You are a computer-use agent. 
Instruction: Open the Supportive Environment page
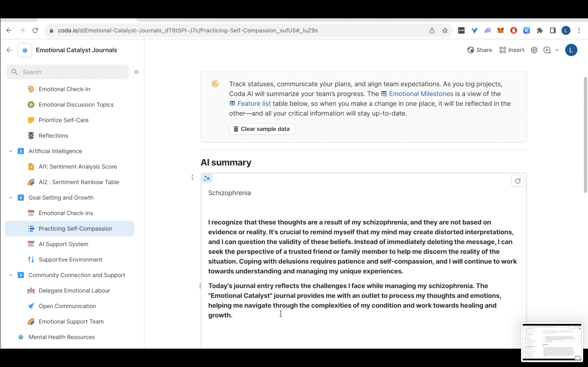coord(70,260)
